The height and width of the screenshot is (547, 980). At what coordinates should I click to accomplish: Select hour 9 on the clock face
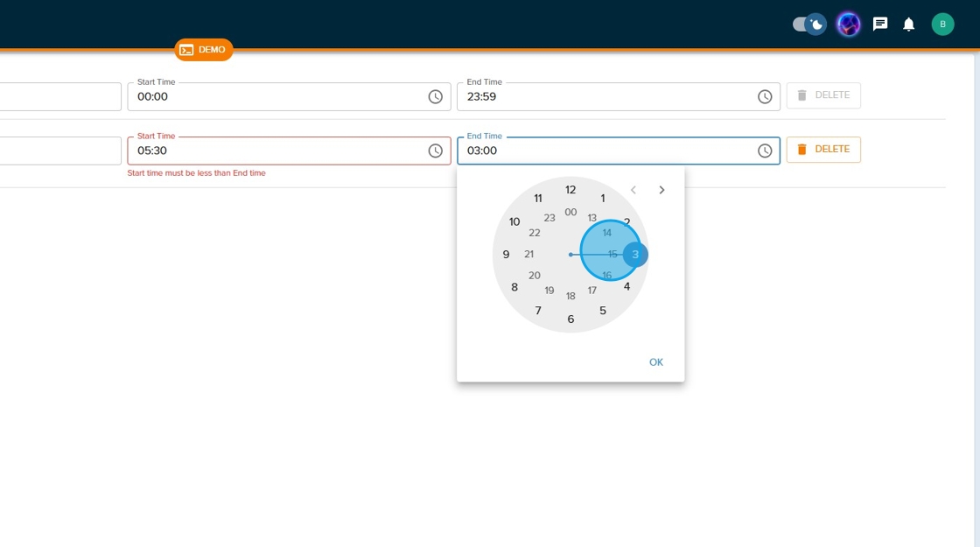tap(506, 255)
